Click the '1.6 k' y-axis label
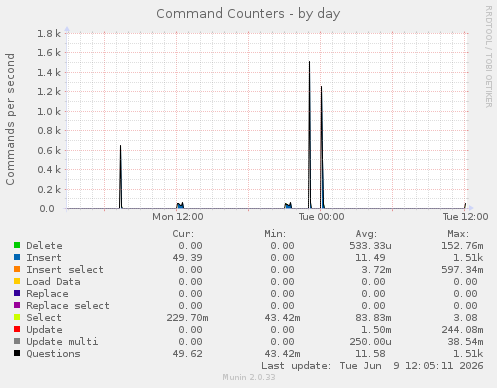The width and height of the screenshot is (497, 388). (x=49, y=53)
